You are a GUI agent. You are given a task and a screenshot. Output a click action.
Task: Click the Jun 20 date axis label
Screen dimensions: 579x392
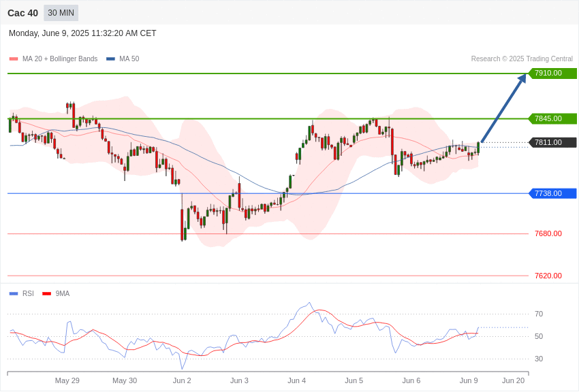(514, 380)
